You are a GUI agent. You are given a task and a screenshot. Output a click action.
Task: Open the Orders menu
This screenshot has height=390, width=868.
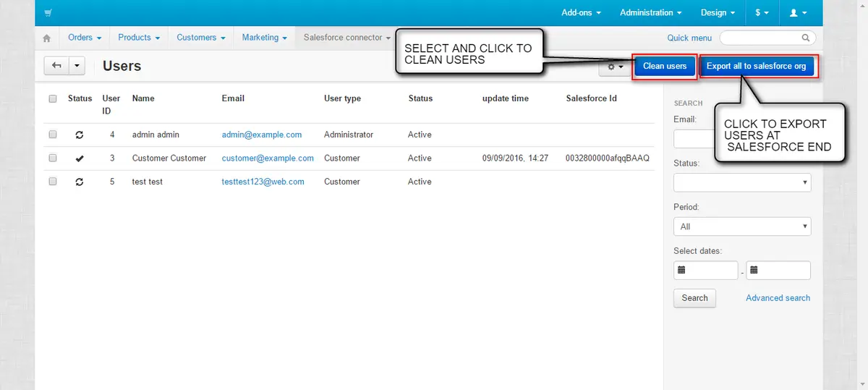84,38
